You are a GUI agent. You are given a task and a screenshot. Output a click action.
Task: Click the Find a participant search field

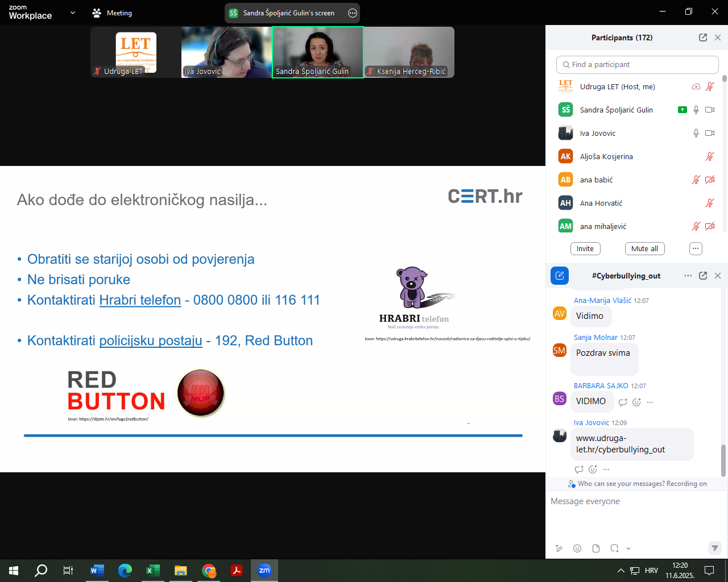click(637, 65)
